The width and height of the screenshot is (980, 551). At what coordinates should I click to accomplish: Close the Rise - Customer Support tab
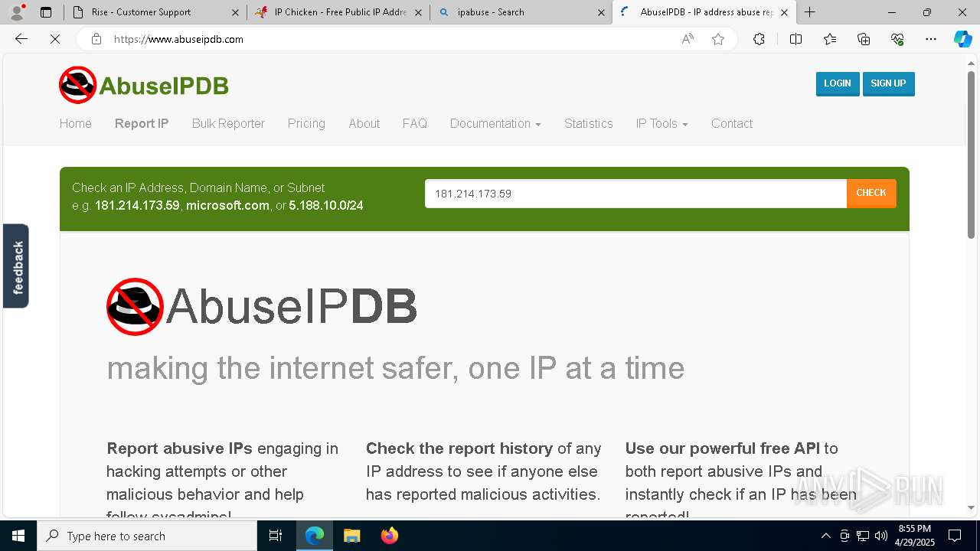[235, 12]
